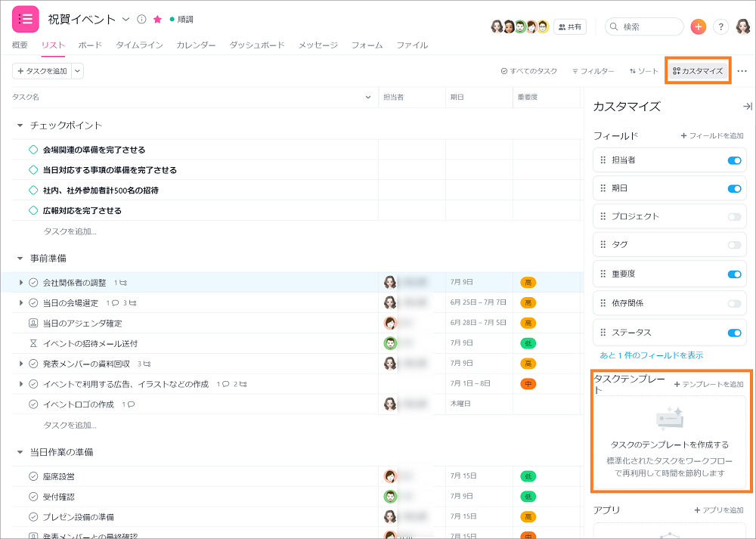Click drag handle of ステータス field
The height and width of the screenshot is (539, 756).
(603, 333)
